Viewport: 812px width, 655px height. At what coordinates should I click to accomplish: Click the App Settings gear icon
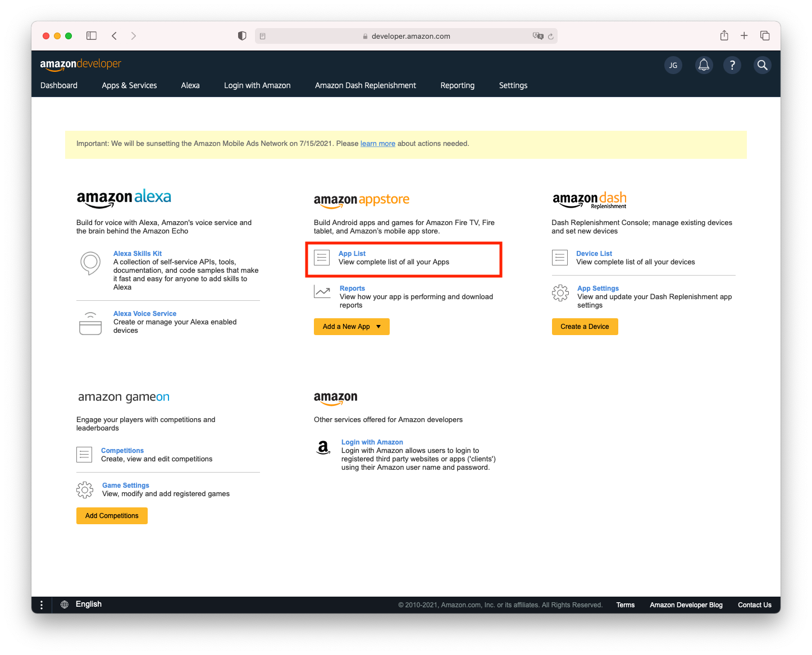[560, 293]
